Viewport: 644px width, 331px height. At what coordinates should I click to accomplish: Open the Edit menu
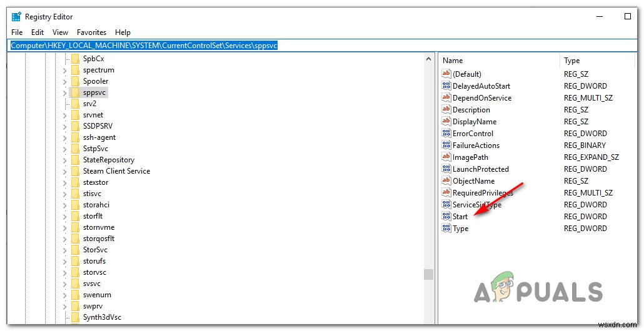38,32
